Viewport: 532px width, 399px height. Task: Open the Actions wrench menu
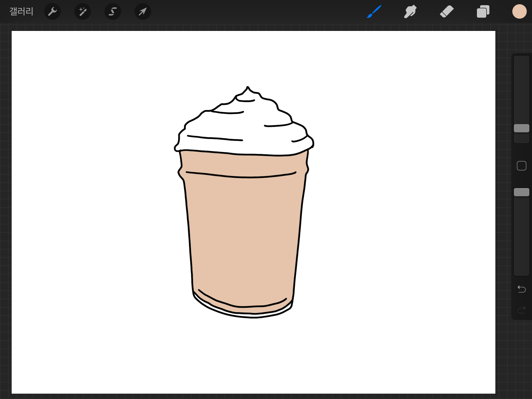pyautogui.click(x=52, y=12)
